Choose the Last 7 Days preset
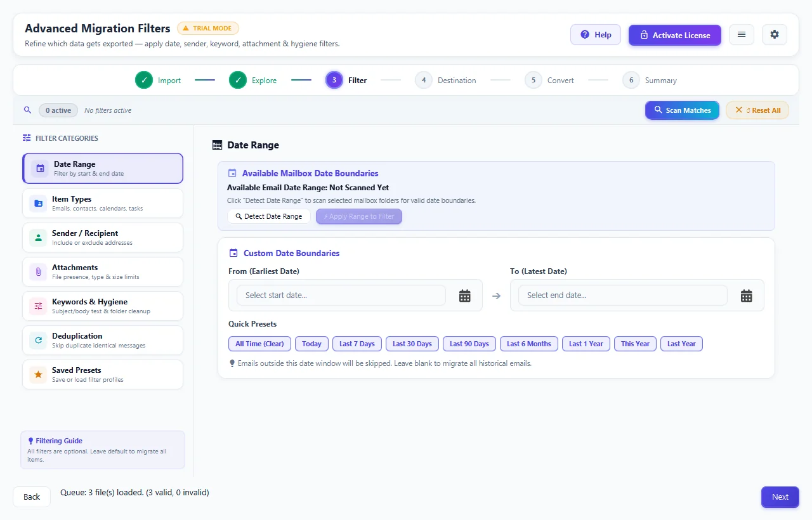812x520 pixels. click(357, 344)
